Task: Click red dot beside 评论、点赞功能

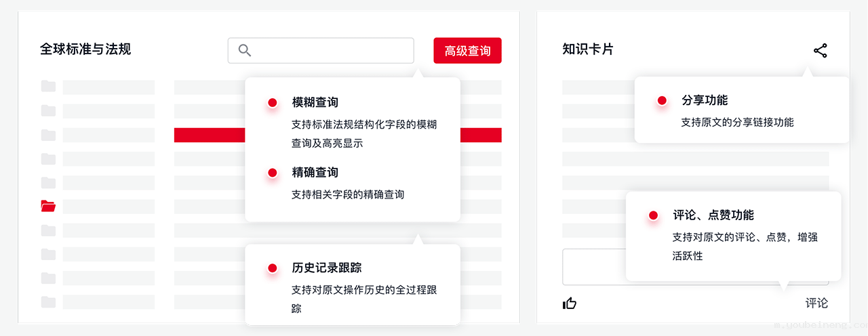Action: pos(653,216)
